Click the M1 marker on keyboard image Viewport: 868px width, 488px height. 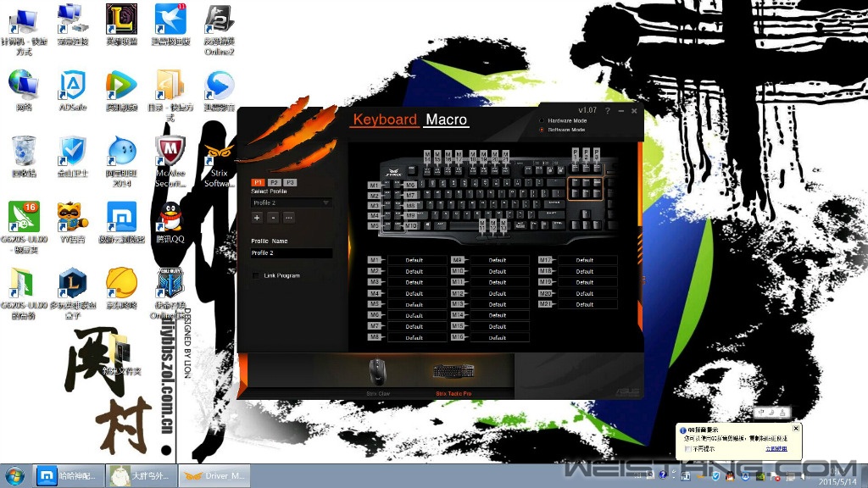[374, 186]
